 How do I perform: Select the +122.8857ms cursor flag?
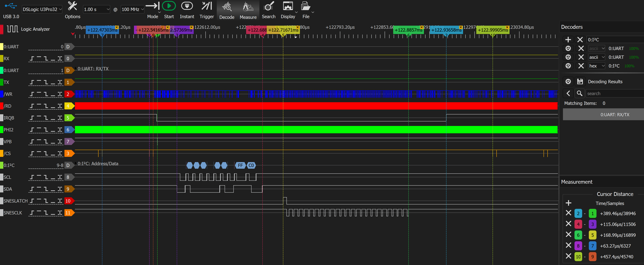(408, 30)
